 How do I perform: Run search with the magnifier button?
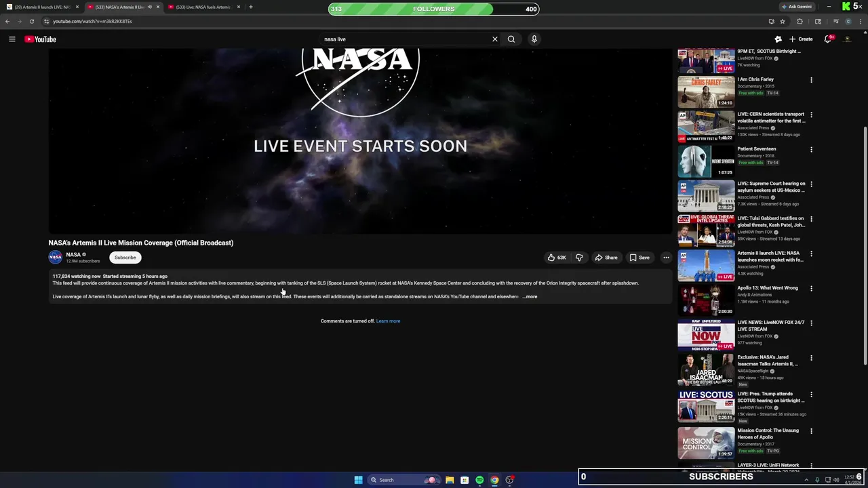[x=511, y=39]
